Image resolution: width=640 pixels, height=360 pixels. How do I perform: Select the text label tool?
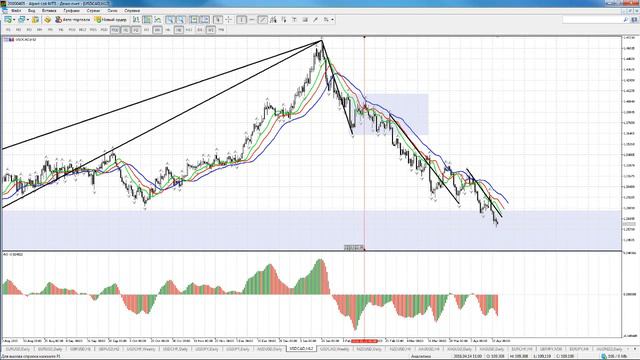point(305,20)
